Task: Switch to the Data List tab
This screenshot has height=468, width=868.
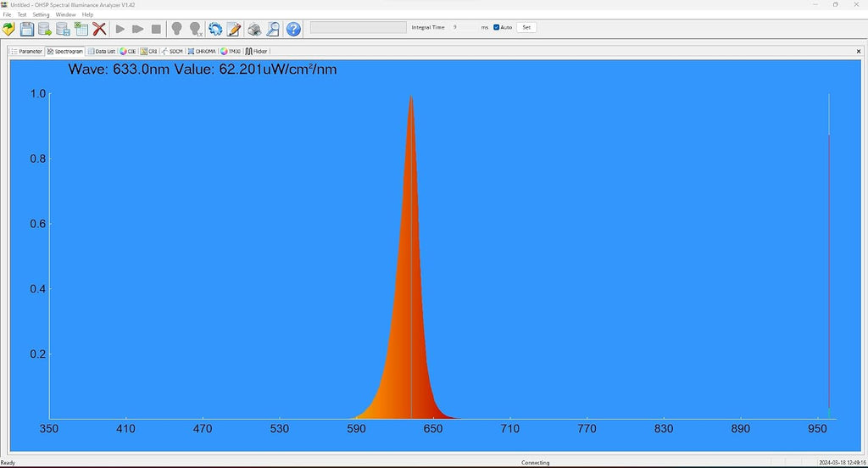Action: point(102,51)
